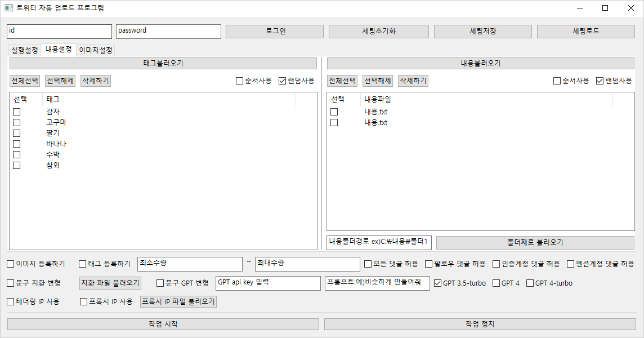
Task: Click the 세팅초기화 button
Action: point(379,32)
